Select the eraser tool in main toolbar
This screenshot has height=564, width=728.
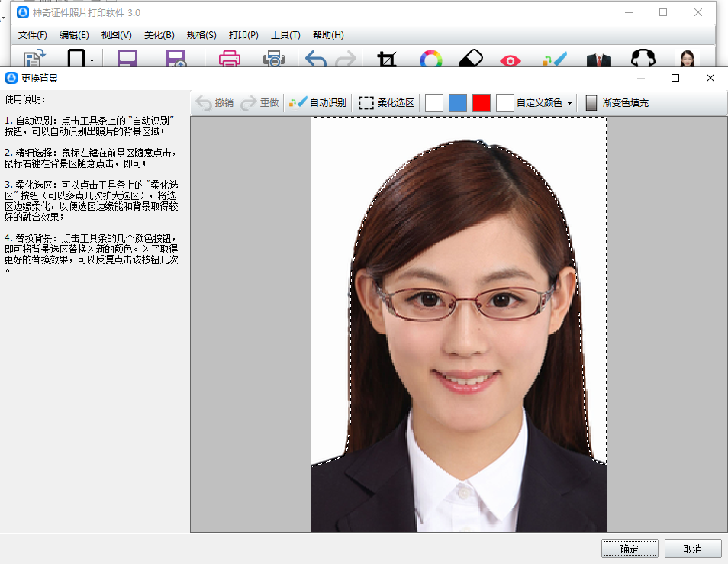(472, 60)
